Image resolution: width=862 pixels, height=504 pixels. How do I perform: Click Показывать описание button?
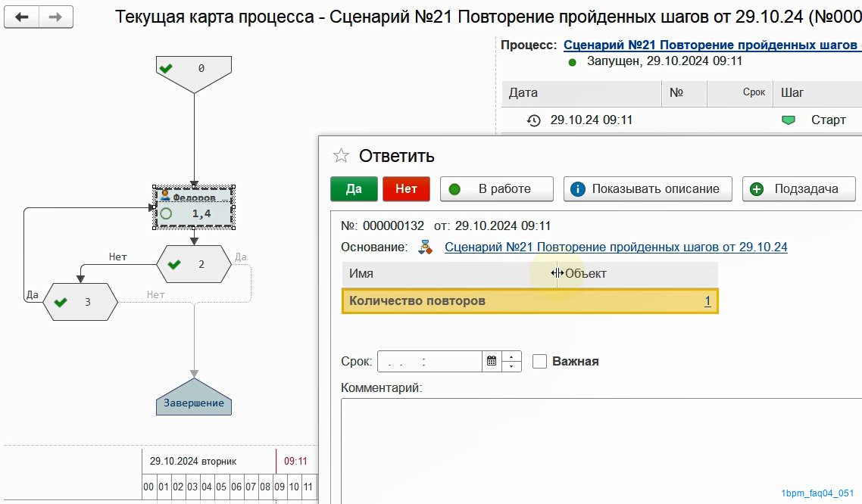[x=648, y=189]
